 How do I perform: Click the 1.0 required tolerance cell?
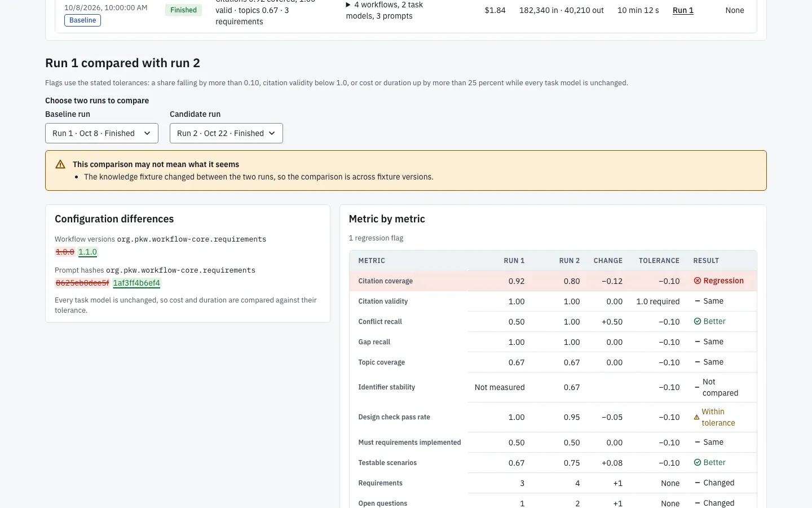(x=658, y=301)
